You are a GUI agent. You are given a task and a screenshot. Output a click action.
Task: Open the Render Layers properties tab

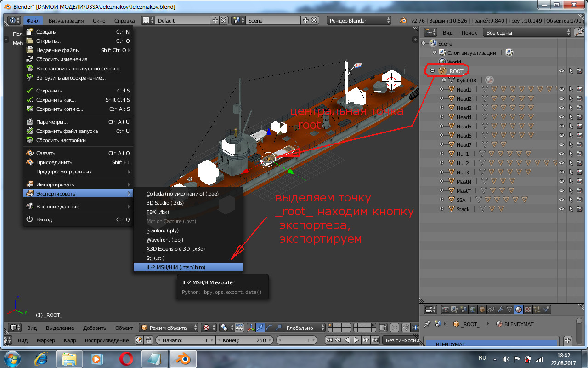[x=454, y=310]
